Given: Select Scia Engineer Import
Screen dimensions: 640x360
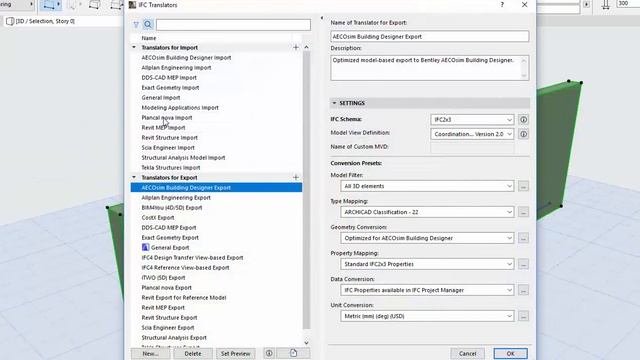Looking at the screenshot, I should pyautogui.click(x=168, y=148).
